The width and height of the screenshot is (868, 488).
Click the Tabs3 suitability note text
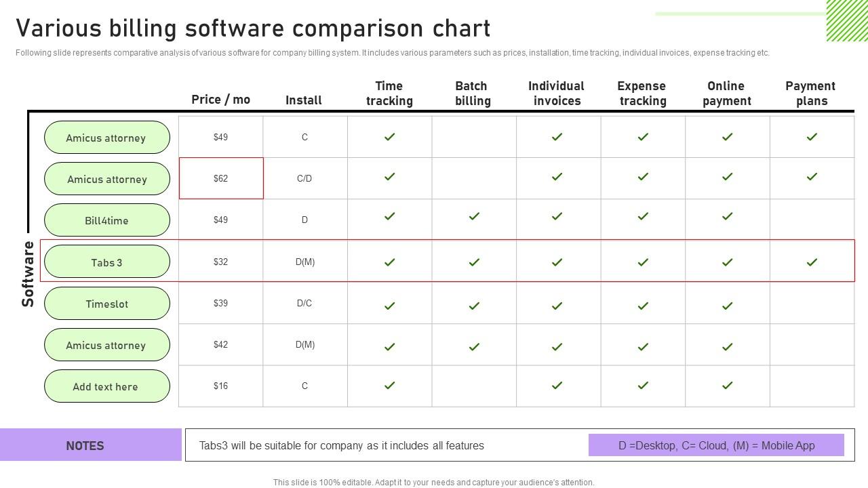tap(342, 445)
